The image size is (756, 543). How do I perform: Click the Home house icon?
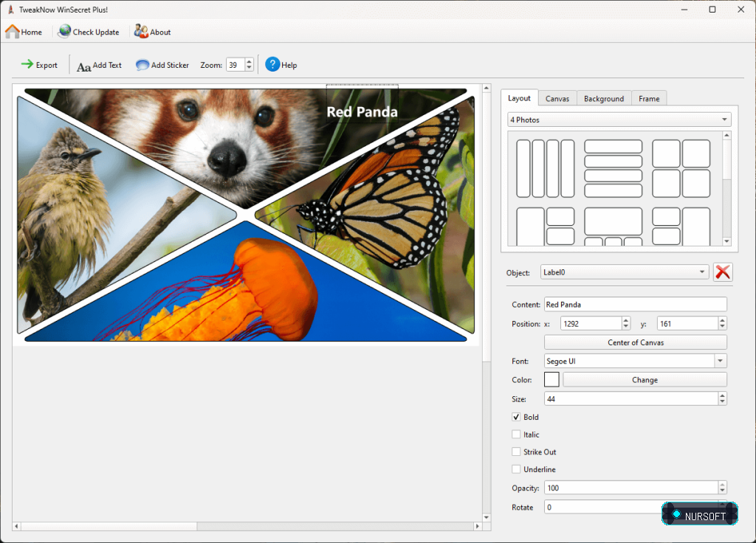pyautogui.click(x=13, y=32)
